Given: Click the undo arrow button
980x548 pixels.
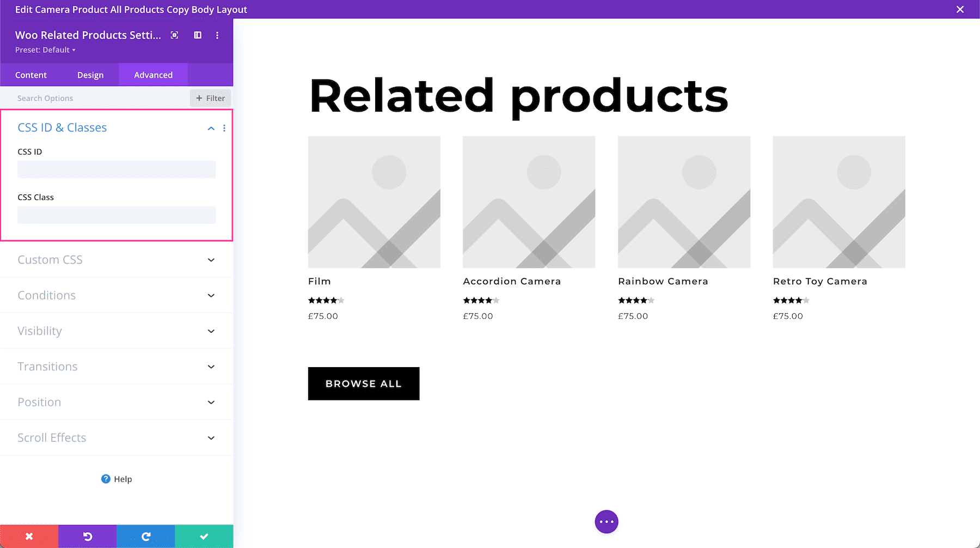Looking at the screenshot, I should tap(88, 537).
